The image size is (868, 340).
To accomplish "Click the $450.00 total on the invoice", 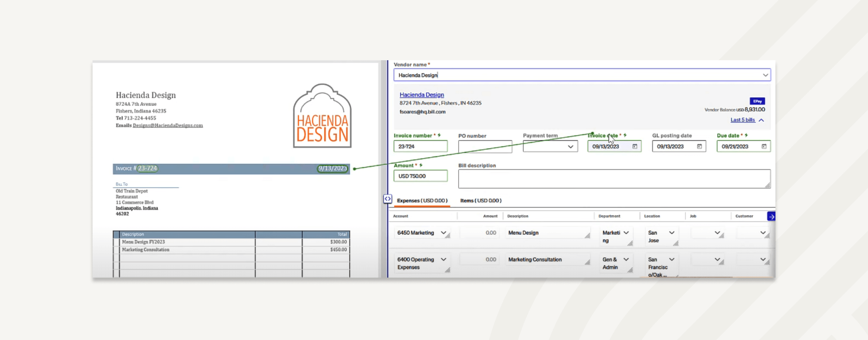I will coord(339,250).
